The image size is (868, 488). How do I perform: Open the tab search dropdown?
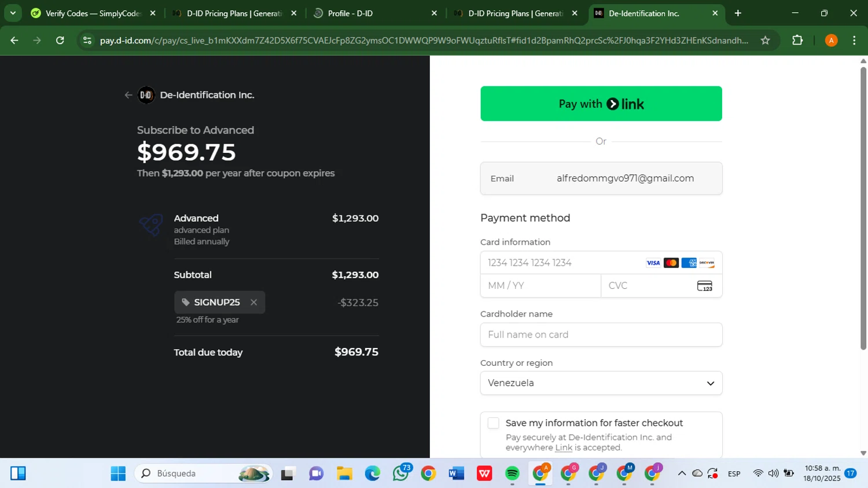pyautogui.click(x=13, y=13)
